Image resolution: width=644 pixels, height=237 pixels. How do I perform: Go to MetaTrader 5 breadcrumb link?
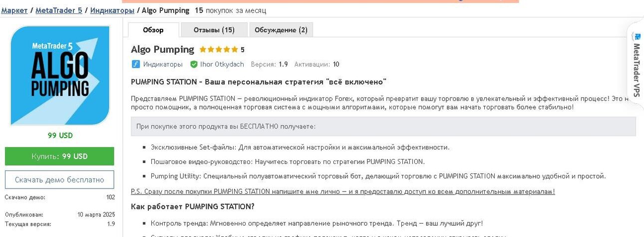coord(59,10)
